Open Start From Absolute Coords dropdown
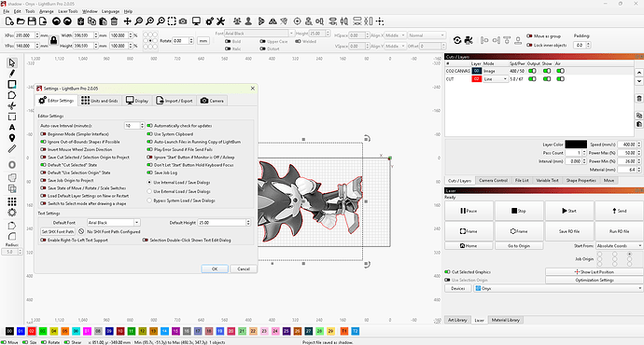Viewport: 644px width, 345px height. tap(620, 245)
